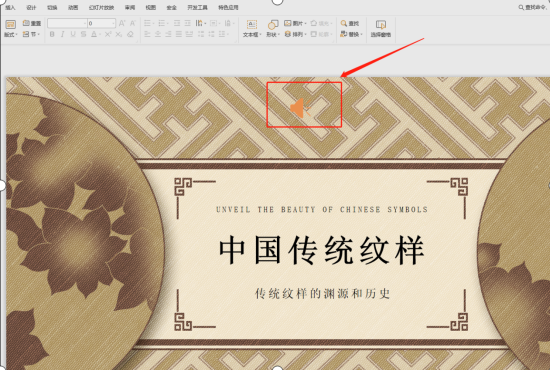Click the Arrange (排列) icon
The height and width of the screenshot is (370, 550).
288,34
